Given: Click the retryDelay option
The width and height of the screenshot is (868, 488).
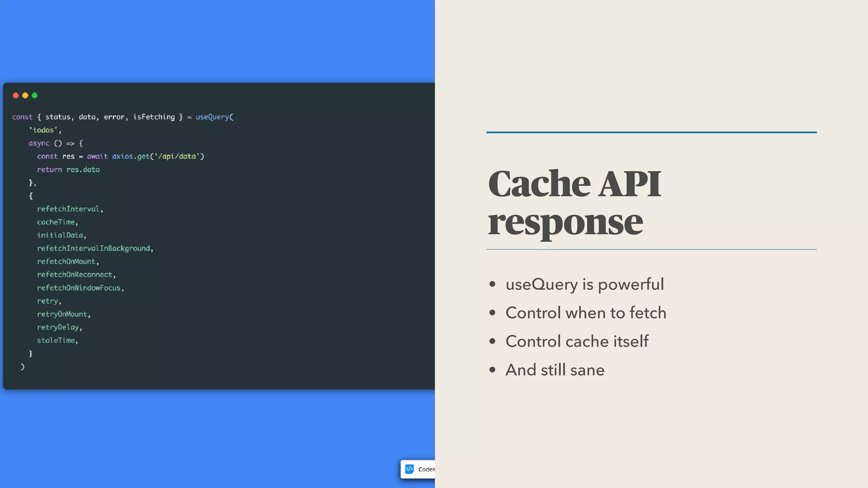Looking at the screenshot, I should [x=58, y=327].
